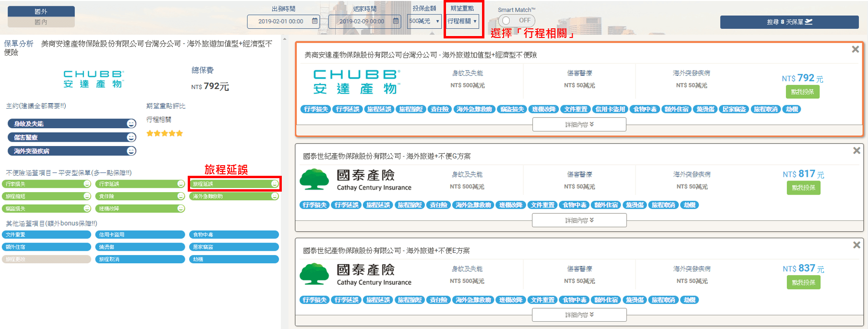Click the Cathay 海外旅遊+不便G方案 title
Image resolution: width=868 pixels, height=329 pixels.
(x=387, y=156)
